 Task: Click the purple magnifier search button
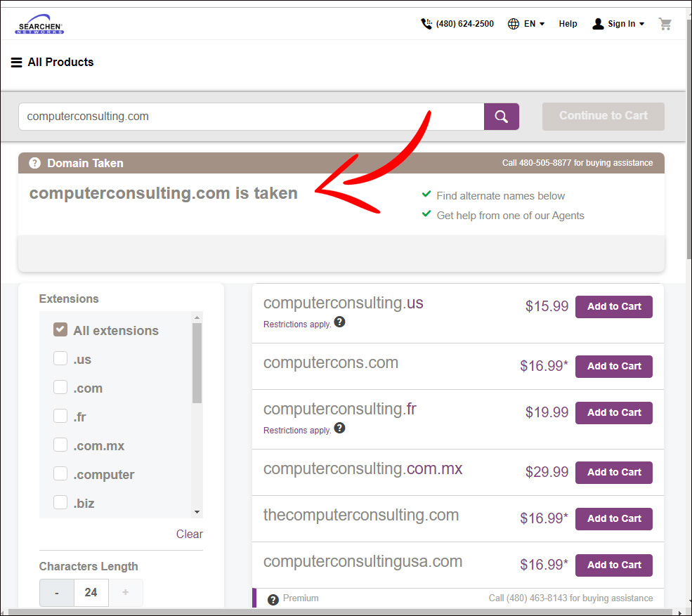[x=502, y=117]
